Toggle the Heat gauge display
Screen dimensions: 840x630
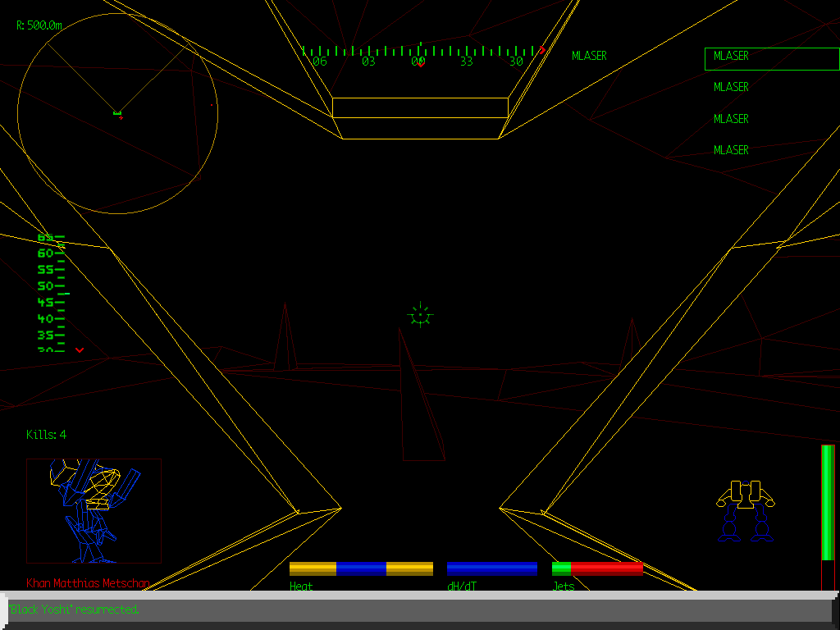click(361, 568)
